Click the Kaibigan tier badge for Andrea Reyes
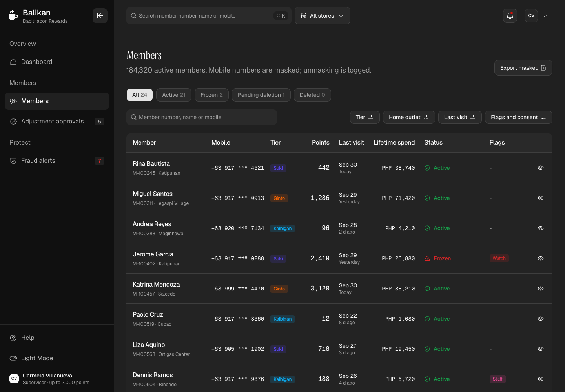The image size is (565, 392). coord(282,229)
